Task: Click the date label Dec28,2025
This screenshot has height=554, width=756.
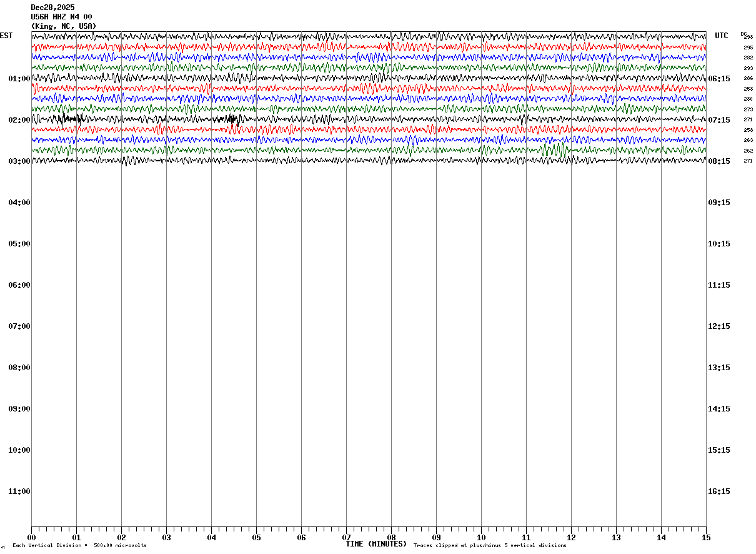Action: click(52, 8)
